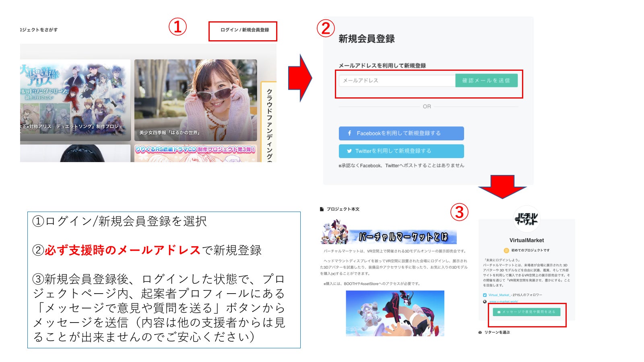Focus the メールアドレス input field
The image size is (644, 362).
[397, 80]
